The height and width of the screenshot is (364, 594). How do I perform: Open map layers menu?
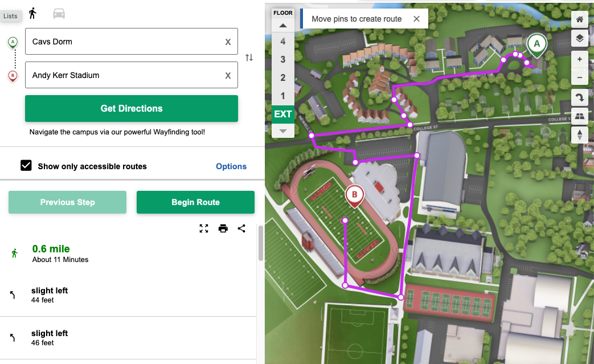(580, 38)
